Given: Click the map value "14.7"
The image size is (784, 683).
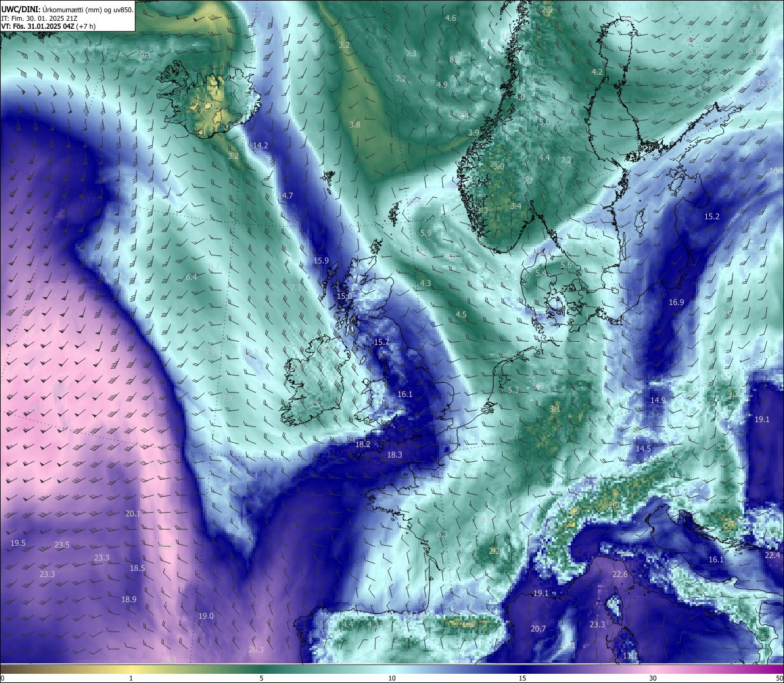Looking at the screenshot, I should (x=285, y=195).
